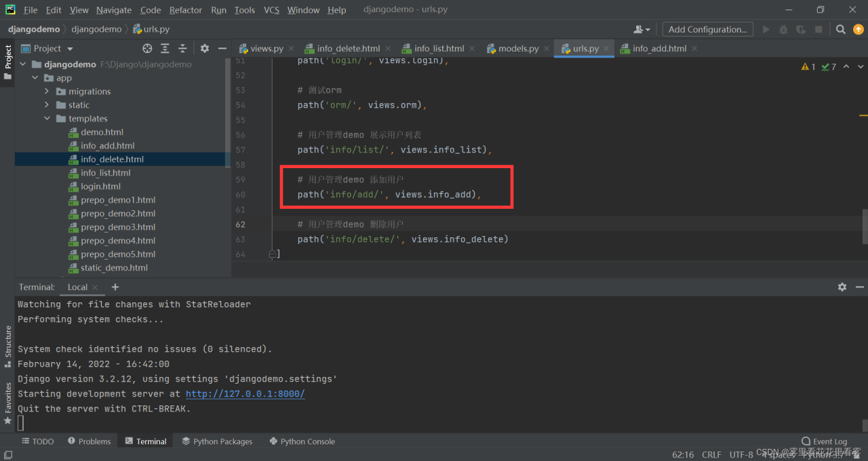The height and width of the screenshot is (461, 868).
Task: Go to next highlighted error arrow
Action: [861, 66]
